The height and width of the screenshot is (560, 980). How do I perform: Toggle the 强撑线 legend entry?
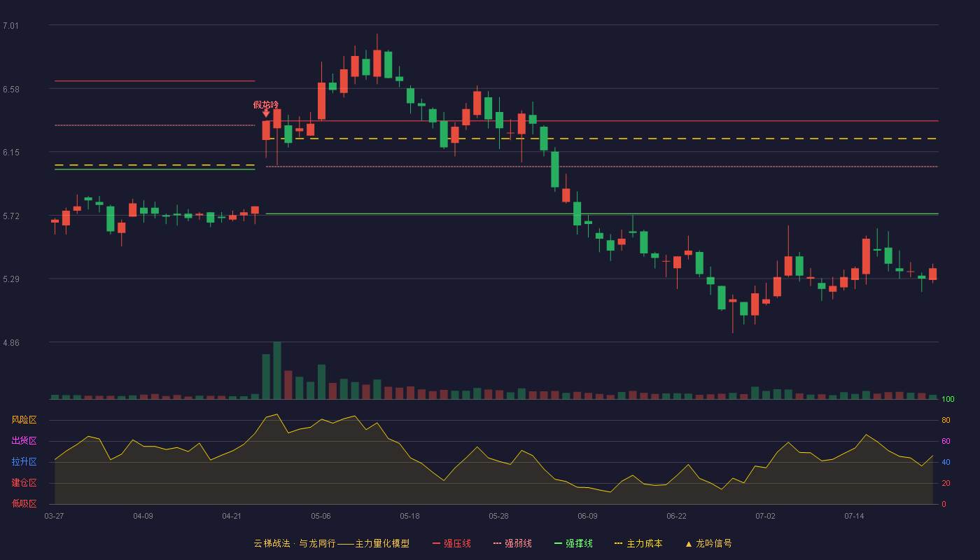click(573, 543)
